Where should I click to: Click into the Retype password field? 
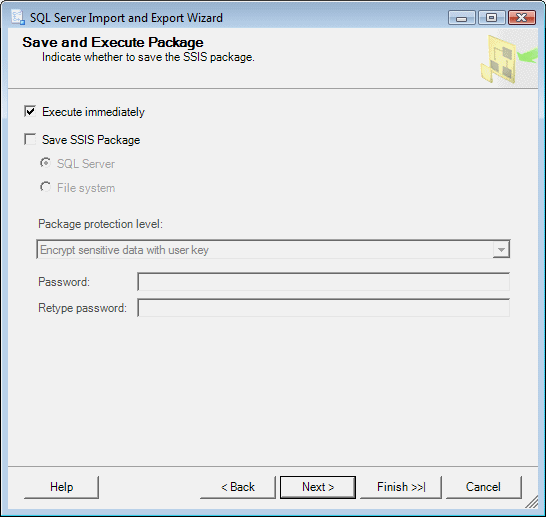pos(324,307)
